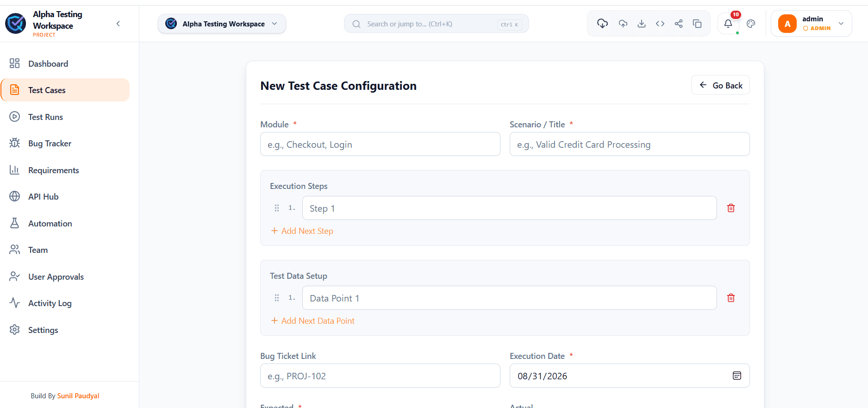Click the download arrow-to-tray icon
The height and width of the screenshot is (408, 868).
click(642, 24)
